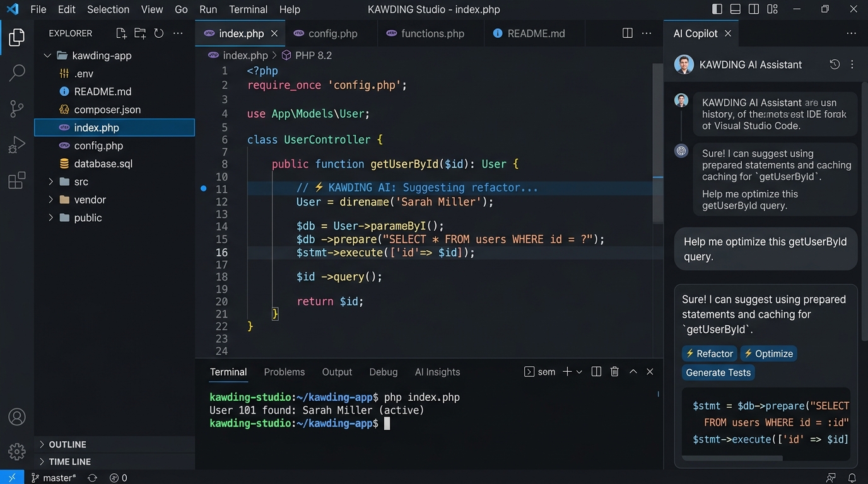868x484 pixels.
Task: Switch to the functions.php editor tab
Action: click(431, 33)
